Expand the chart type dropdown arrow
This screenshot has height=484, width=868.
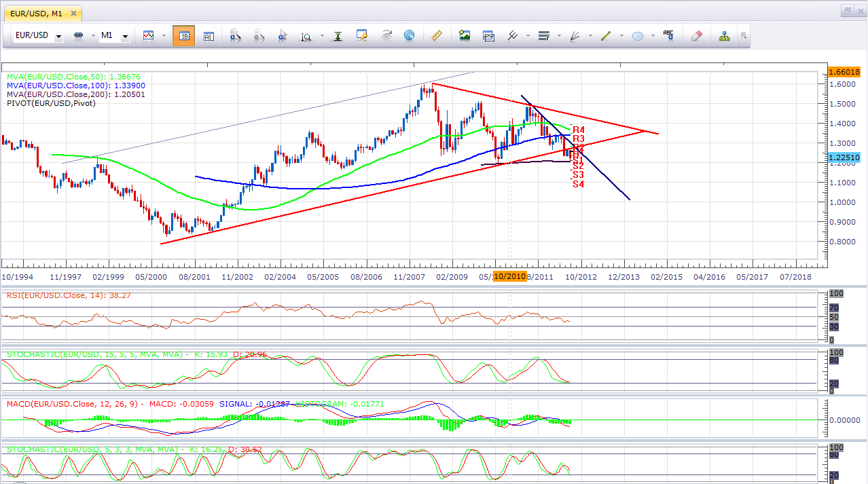click(x=163, y=36)
